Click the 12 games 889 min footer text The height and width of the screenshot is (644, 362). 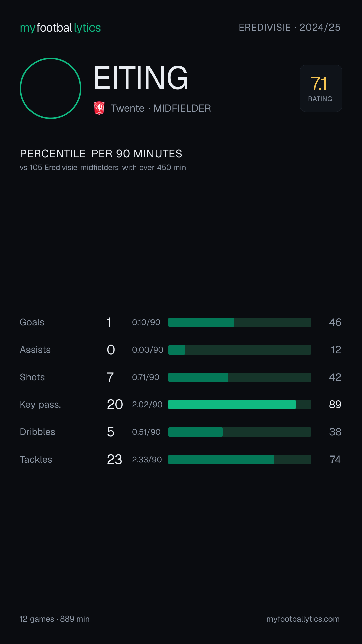(55, 619)
